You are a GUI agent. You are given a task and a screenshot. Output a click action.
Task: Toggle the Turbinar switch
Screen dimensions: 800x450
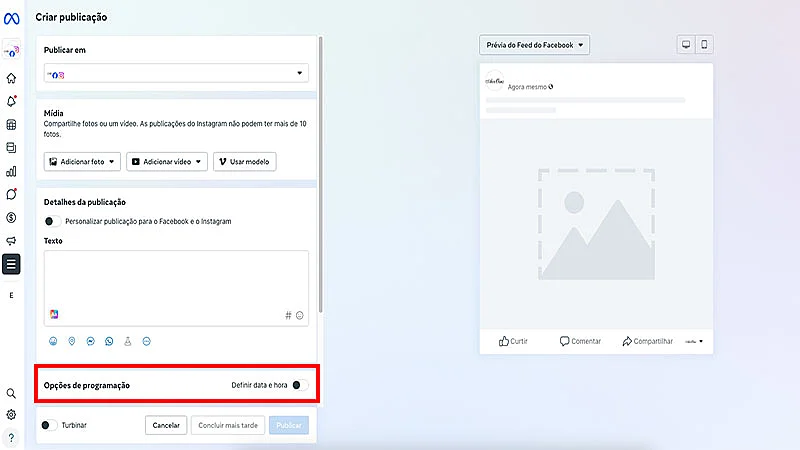[x=49, y=425]
